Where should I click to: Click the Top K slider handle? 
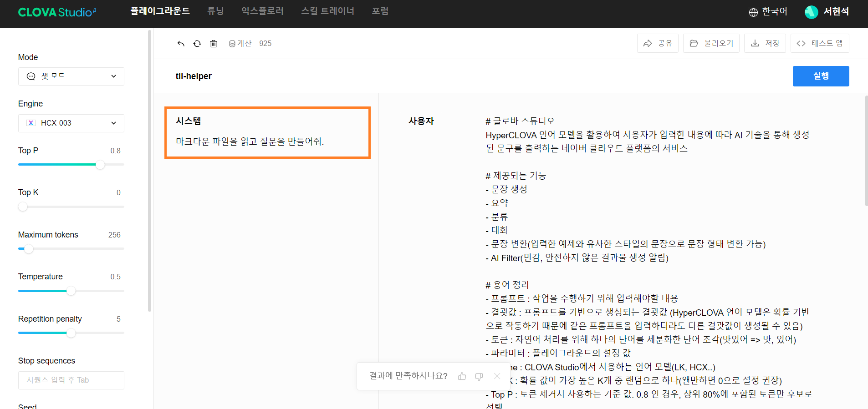pos(23,207)
